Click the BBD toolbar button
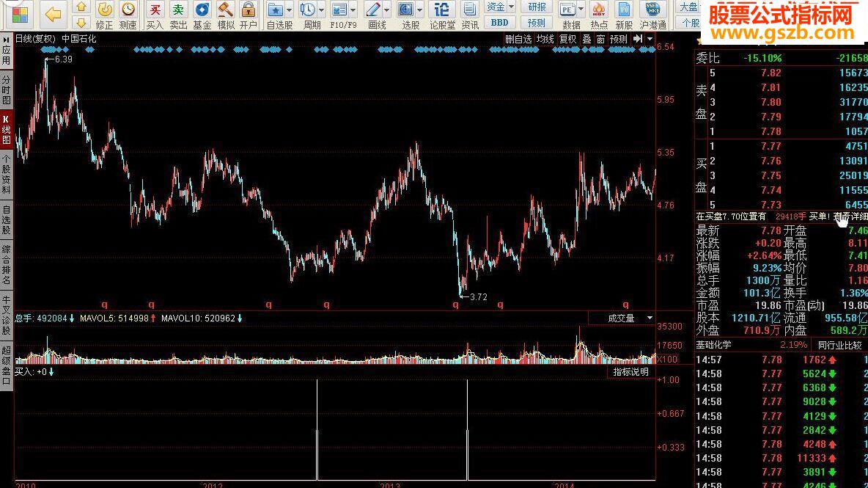 tap(499, 23)
